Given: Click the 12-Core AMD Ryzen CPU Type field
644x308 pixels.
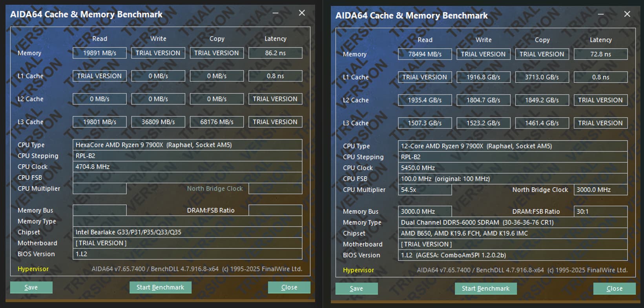Looking at the screenshot, I should point(513,146).
